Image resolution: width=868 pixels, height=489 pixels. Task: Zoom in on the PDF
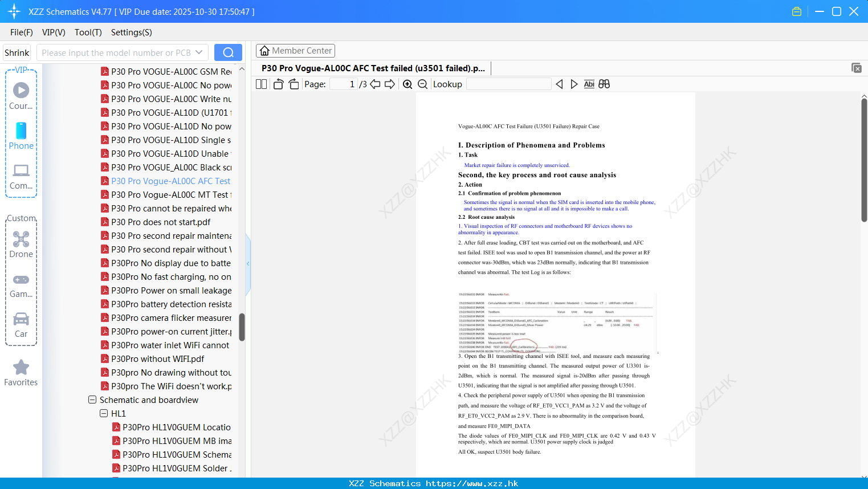[407, 84]
